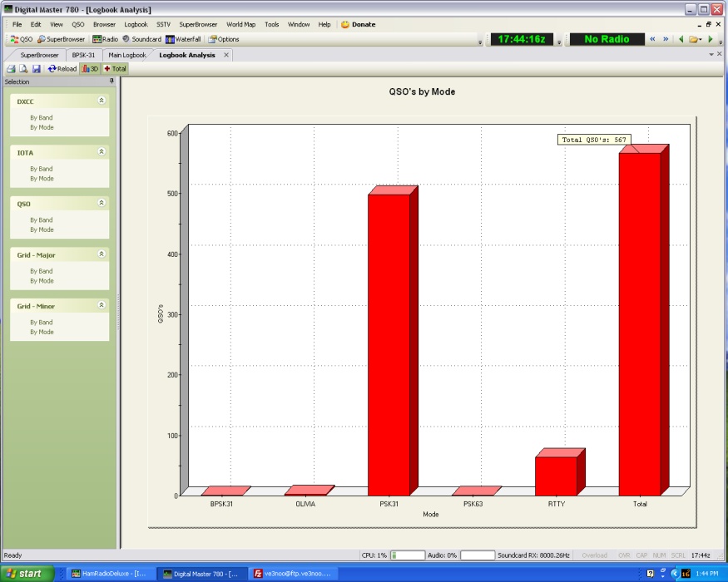Reload the logbook analysis
728x582 pixels.
62,69
